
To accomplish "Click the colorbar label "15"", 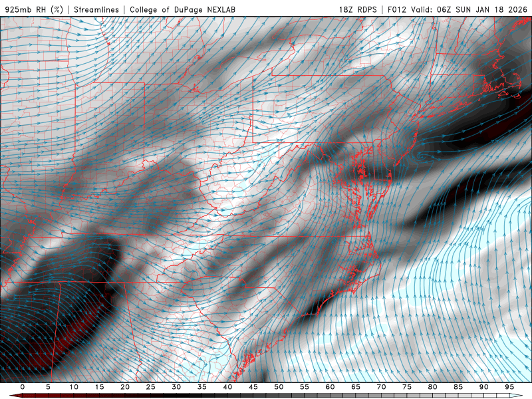I will pyautogui.click(x=99, y=387).
